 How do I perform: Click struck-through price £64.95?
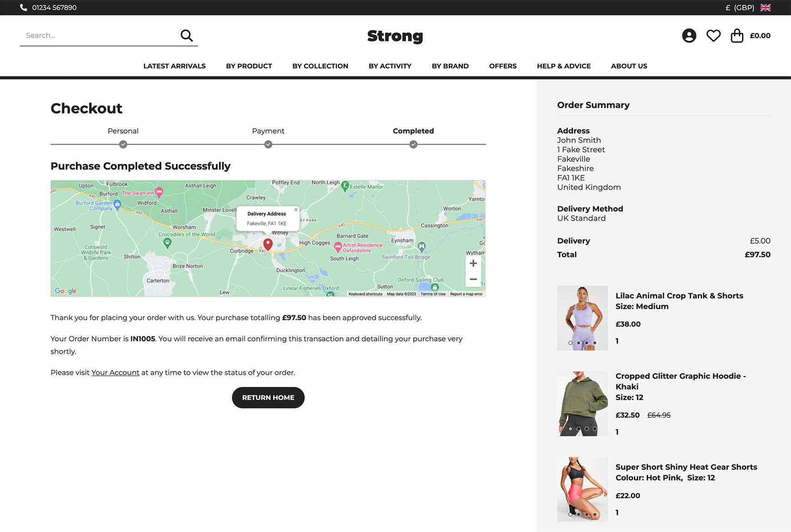[659, 415]
